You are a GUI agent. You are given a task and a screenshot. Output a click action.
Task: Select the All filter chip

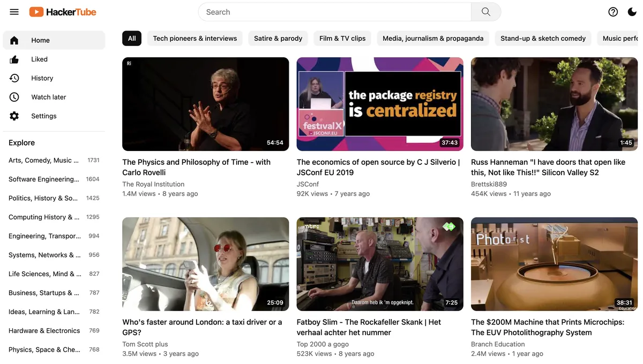(132, 39)
